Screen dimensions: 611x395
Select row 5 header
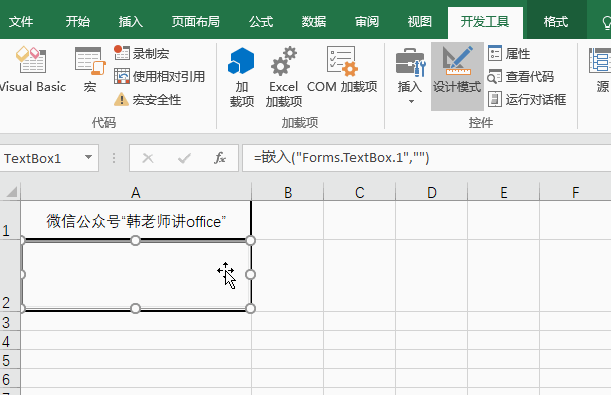10,360
